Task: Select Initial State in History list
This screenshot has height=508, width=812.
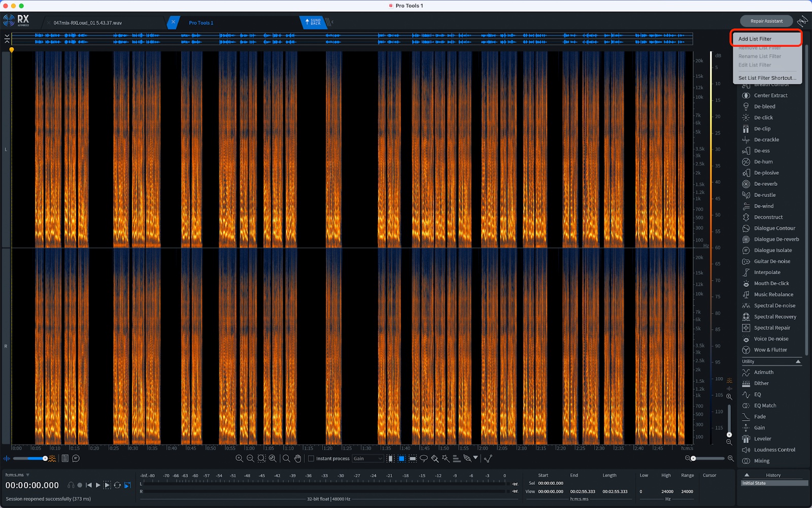Action: (x=774, y=483)
